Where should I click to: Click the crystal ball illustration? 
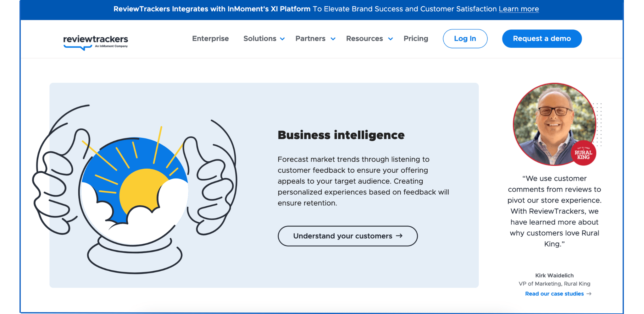click(135, 192)
